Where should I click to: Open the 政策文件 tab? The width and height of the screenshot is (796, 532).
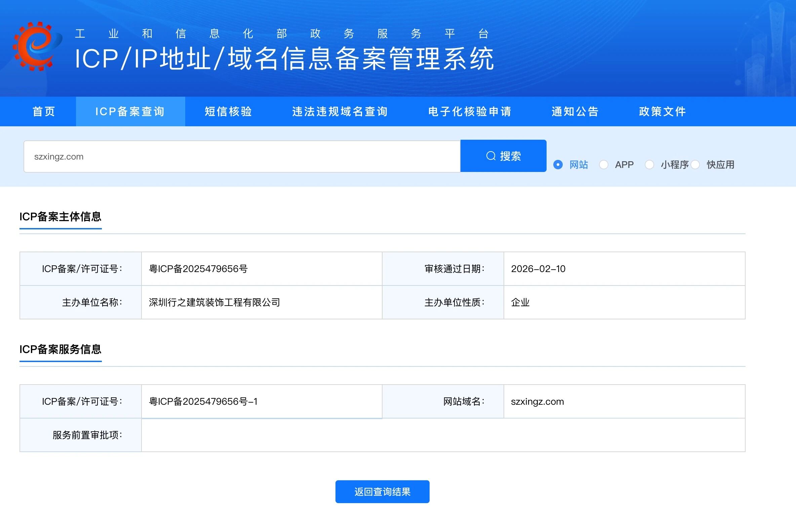click(x=663, y=112)
